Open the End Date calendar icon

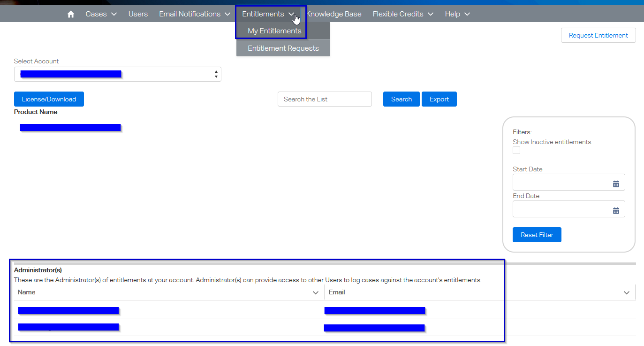(x=616, y=210)
